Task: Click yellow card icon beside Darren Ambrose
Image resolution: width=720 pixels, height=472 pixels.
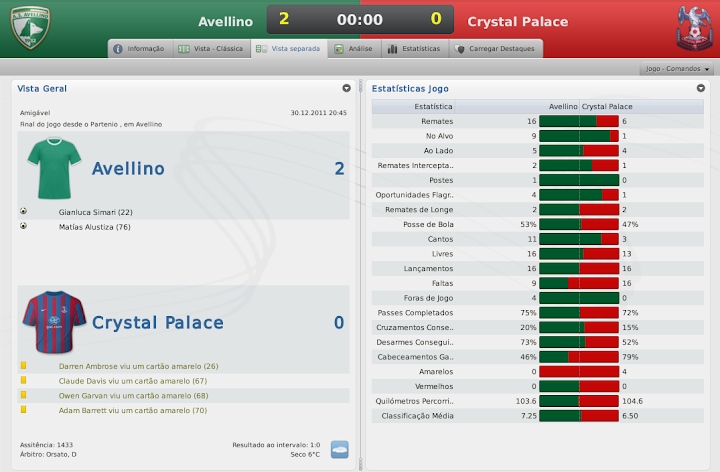Action: tap(23, 366)
